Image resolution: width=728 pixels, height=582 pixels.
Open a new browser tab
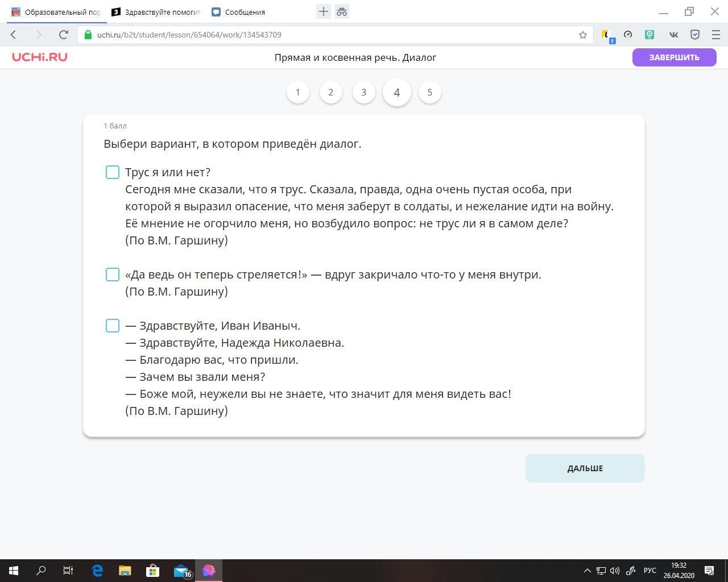324,11
